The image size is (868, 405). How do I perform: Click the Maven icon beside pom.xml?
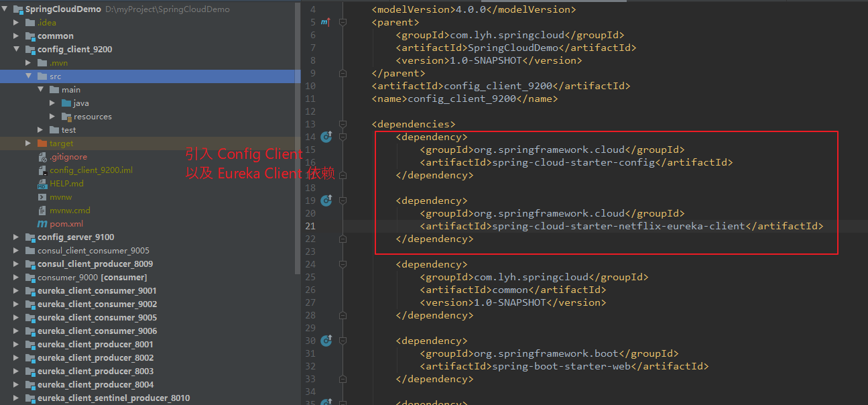click(42, 224)
